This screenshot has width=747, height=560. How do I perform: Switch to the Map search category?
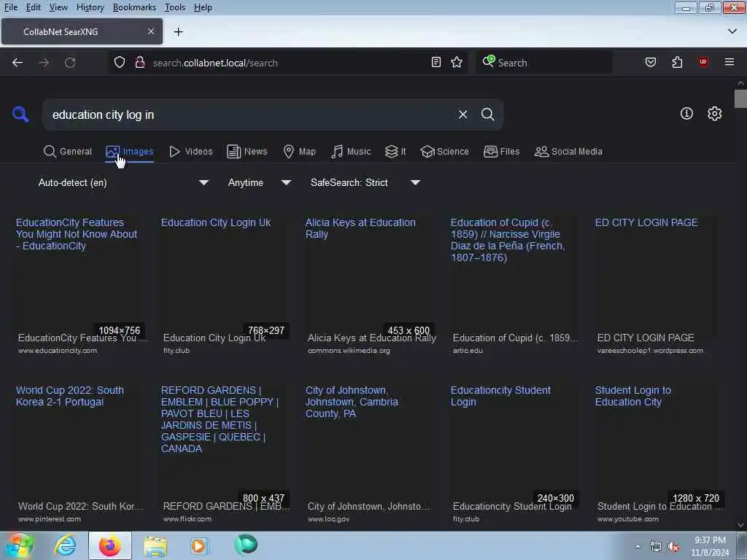[299, 152]
